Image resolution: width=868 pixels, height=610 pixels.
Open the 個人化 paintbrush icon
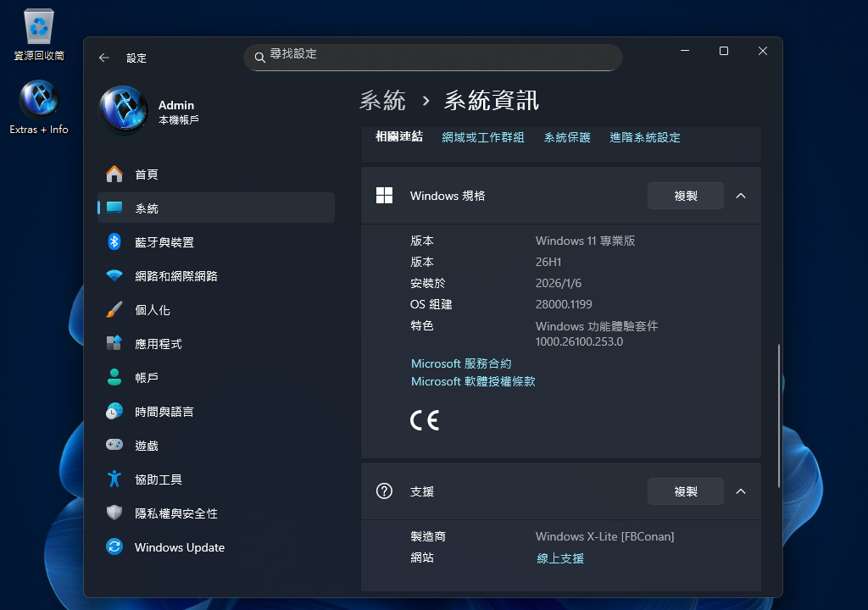point(114,309)
